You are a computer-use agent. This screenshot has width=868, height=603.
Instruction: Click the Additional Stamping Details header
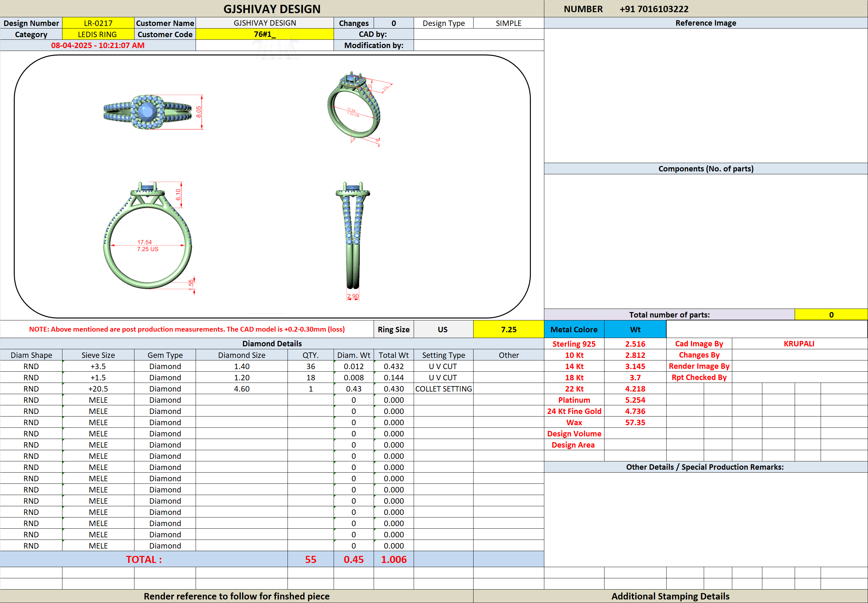click(670, 596)
